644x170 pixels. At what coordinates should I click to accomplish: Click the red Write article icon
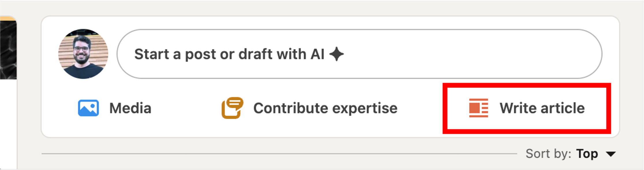pyautogui.click(x=478, y=108)
